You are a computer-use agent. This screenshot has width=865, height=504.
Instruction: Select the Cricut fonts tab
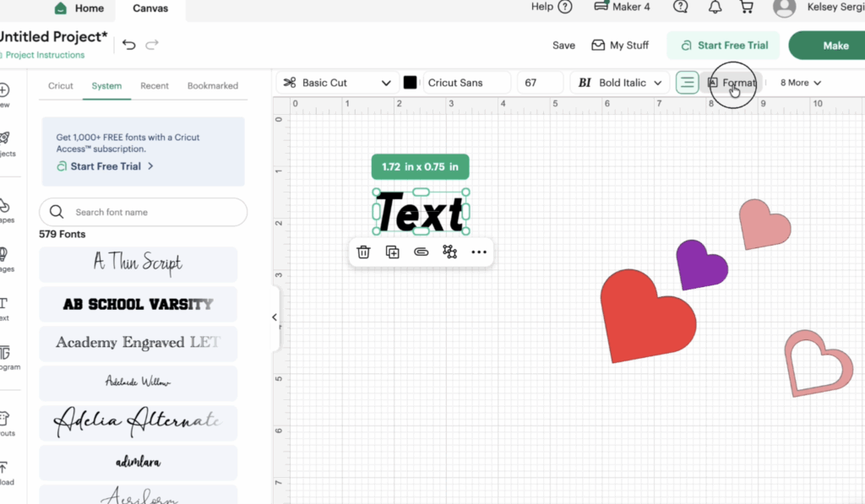[x=61, y=85]
